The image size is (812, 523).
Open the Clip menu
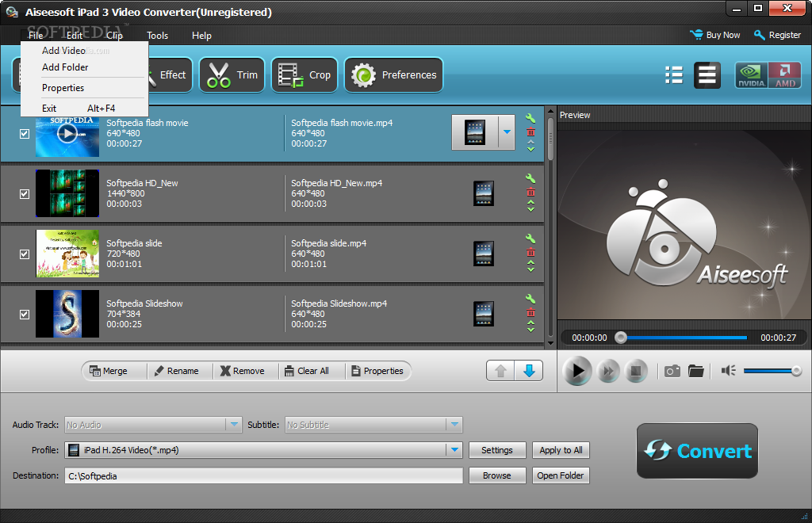click(114, 35)
